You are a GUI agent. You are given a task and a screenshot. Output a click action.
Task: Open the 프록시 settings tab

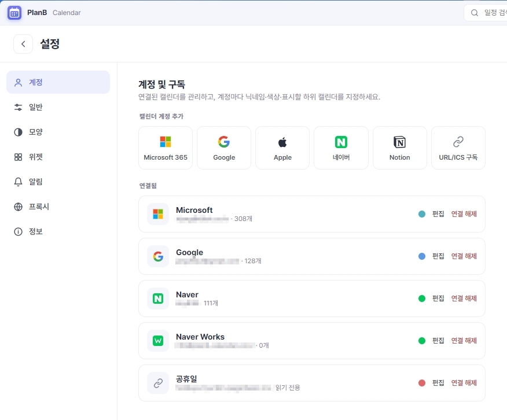pos(58,207)
